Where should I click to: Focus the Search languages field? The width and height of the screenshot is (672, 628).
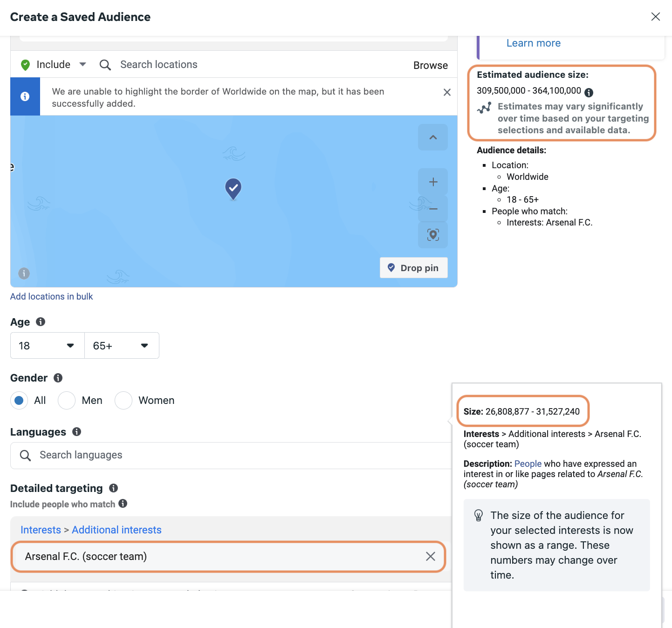click(x=231, y=455)
